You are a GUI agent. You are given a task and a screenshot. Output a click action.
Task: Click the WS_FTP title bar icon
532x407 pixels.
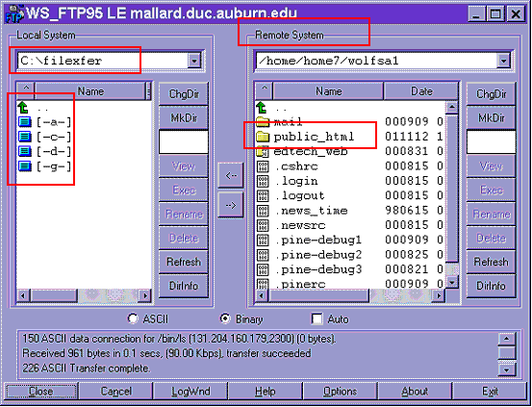[x=14, y=14]
